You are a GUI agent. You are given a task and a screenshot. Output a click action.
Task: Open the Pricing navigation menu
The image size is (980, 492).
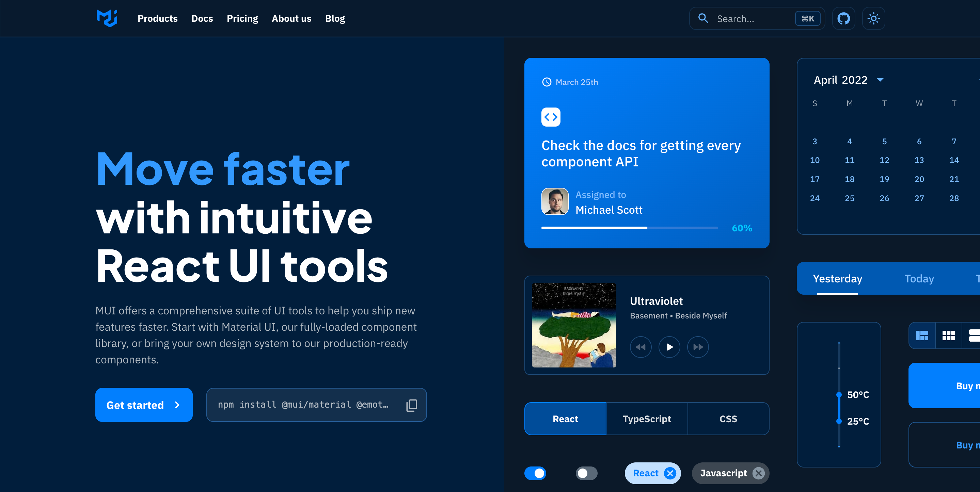[242, 18]
